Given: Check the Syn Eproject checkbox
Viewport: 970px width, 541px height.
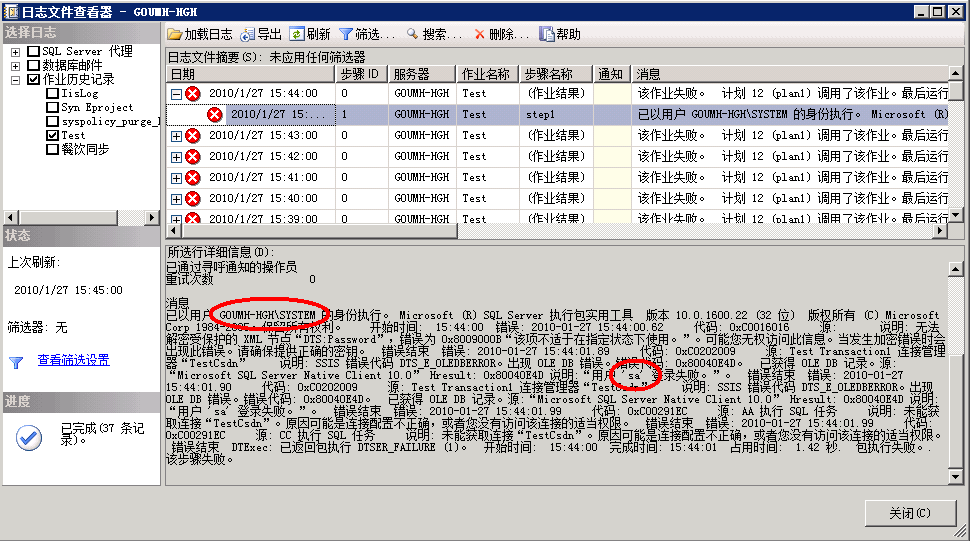Looking at the screenshot, I should click(53, 107).
